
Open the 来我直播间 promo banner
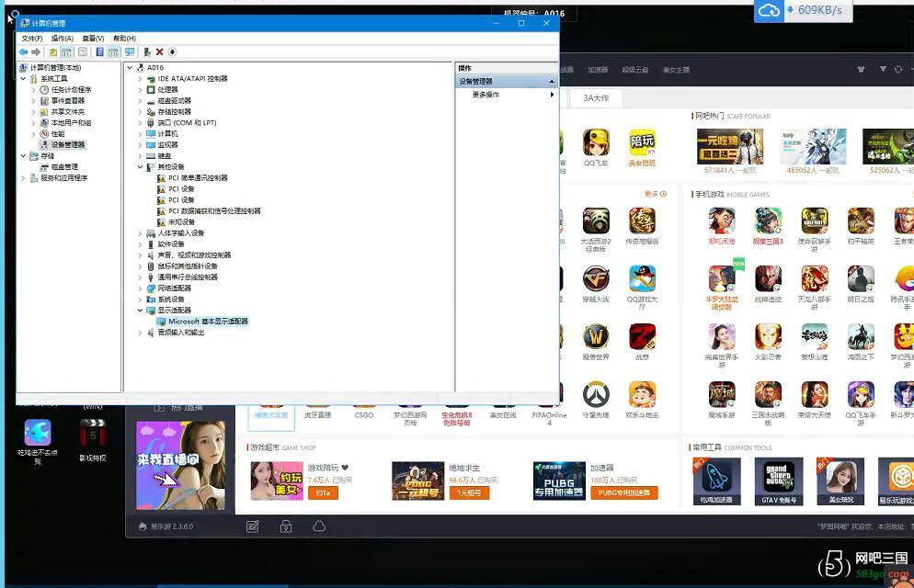click(x=181, y=466)
